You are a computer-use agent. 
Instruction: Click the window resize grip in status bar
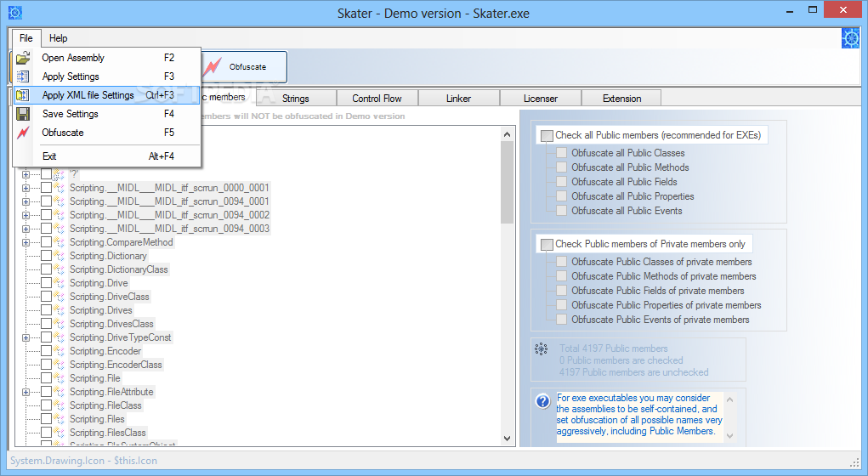tap(854, 462)
